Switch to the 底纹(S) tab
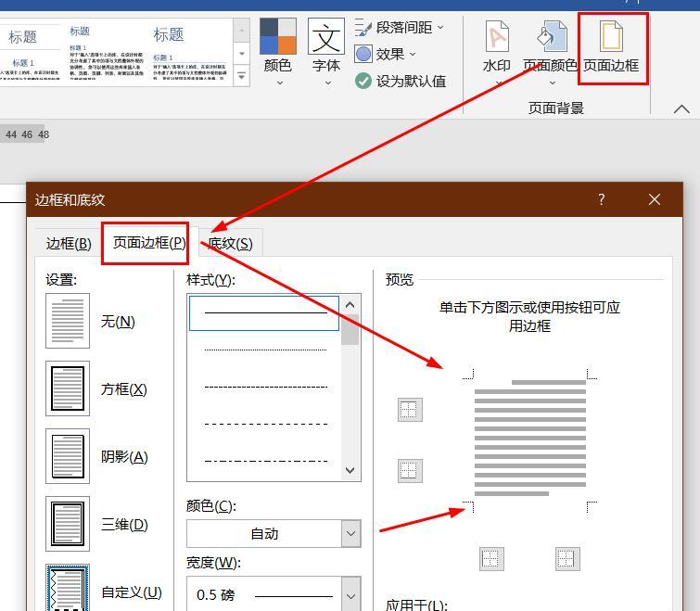The width and height of the screenshot is (700, 611). pyautogui.click(x=230, y=244)
